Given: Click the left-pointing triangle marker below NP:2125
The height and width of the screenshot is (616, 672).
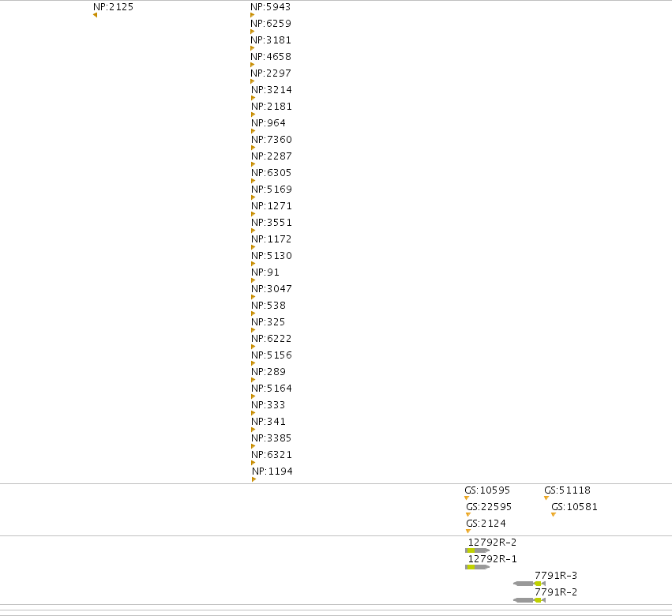Looking at the screenshot, I should [95, 16].
